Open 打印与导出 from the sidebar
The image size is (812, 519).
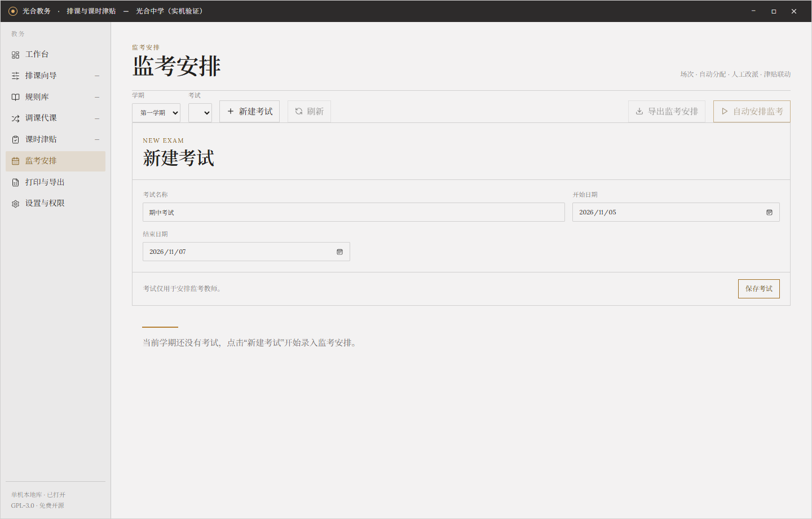coord(55,182)
